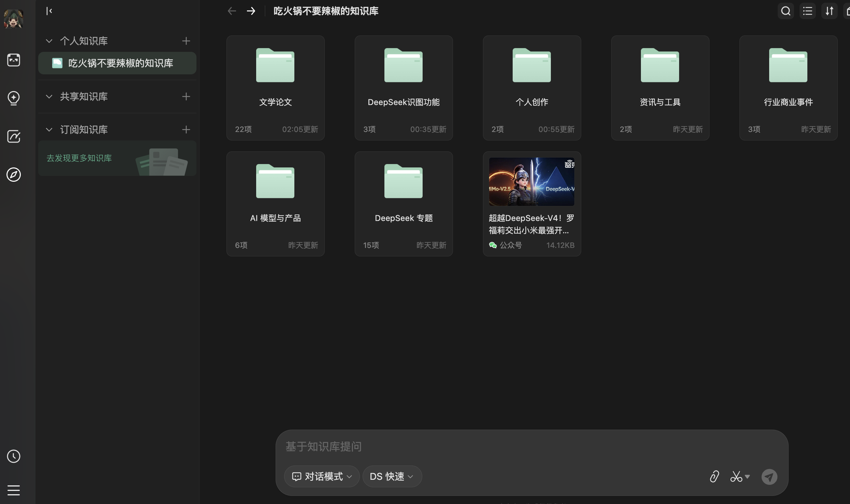Switch to list view with the list icon
This screenshot has width=850, height=504.
pyautogui.click(x=808, y=11)
